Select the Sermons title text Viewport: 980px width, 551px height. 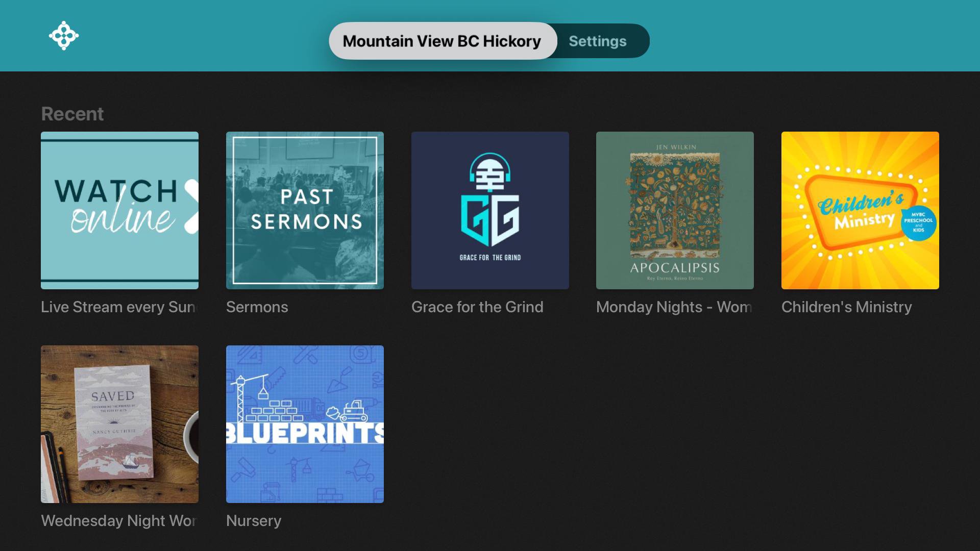[x=257, y=307]
